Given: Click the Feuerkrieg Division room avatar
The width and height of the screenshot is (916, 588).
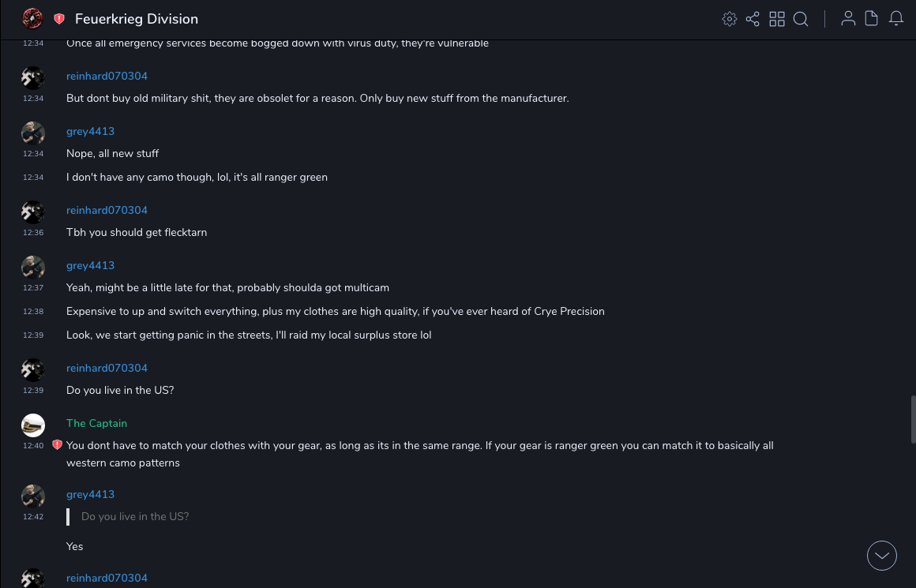Looking at the screenshot, I should tap(32, 18).
